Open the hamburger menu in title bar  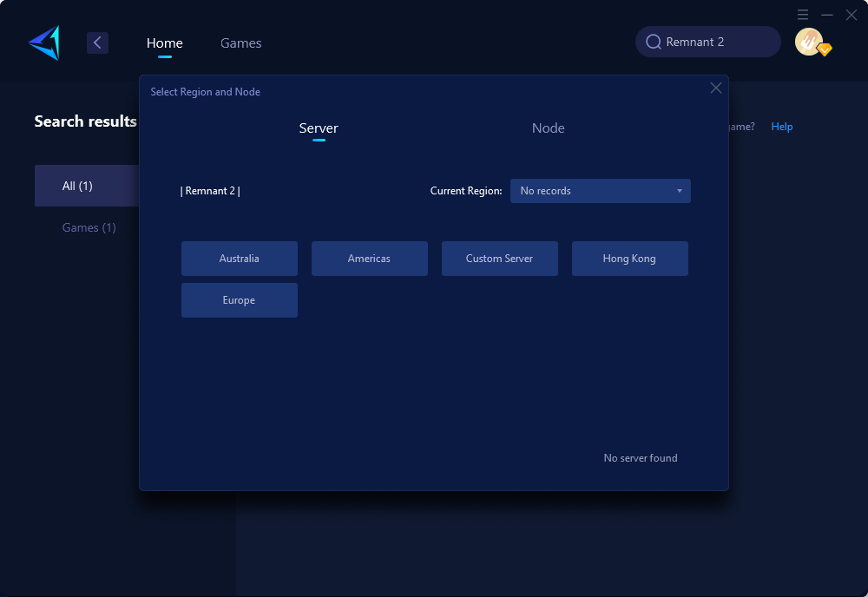[x=803, y=15]
